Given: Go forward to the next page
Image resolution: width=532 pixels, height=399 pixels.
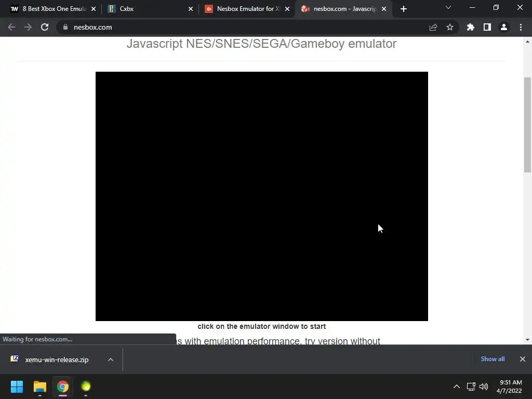Looking at the screenshot, I should 28,27.
